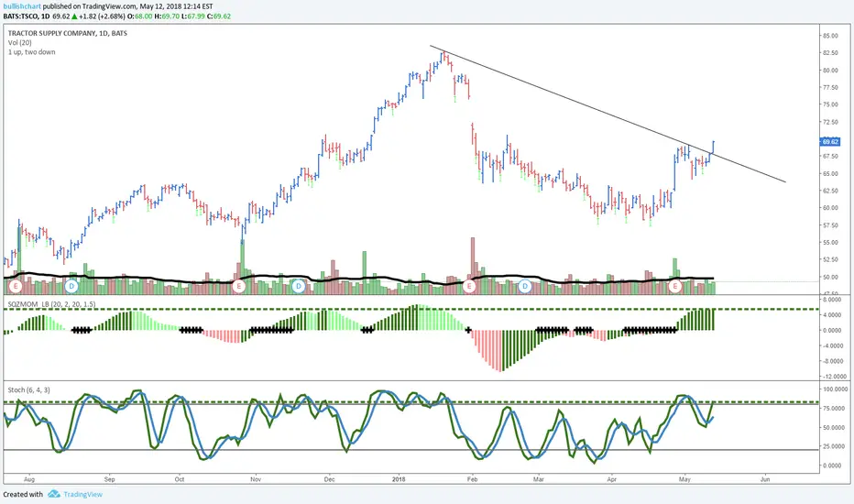The height and width of the screenshot is (504, 854).
Task: Click the 2018 label on time axis
Action: [x=399, y=479]
